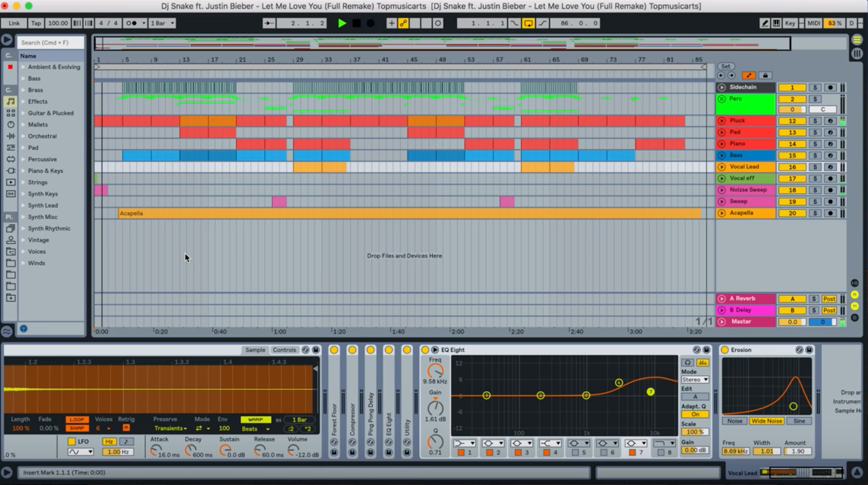Viewport: 868px width, 485px height.
Task: Toggle MIDI arrangement overdub plus button
Action: coord(391,23)
